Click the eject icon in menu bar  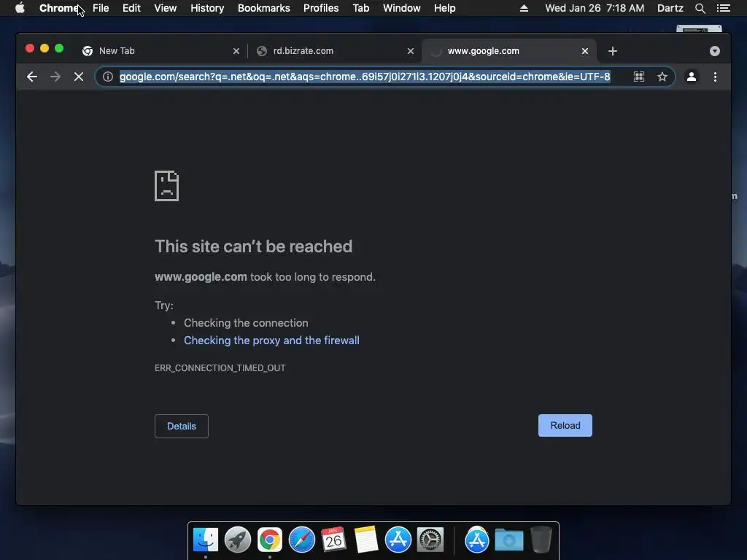[x=524, y=8]
